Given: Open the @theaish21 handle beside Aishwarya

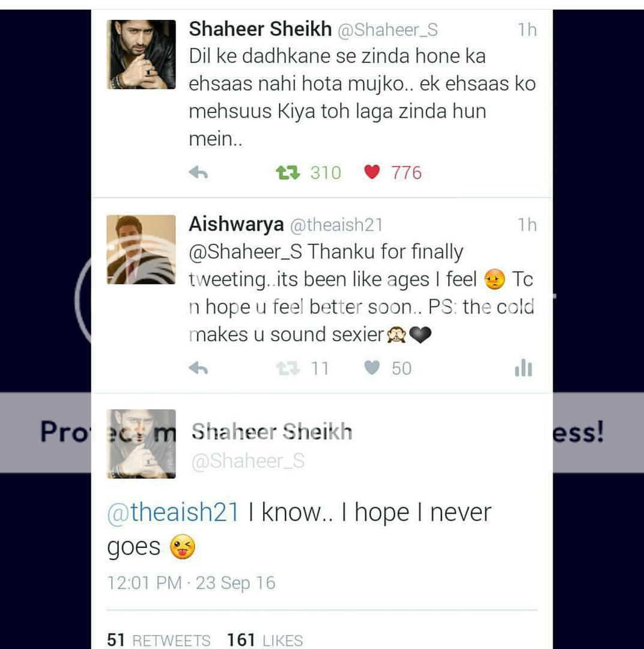Looking at the screenshot, I should [x=336, y=225].
